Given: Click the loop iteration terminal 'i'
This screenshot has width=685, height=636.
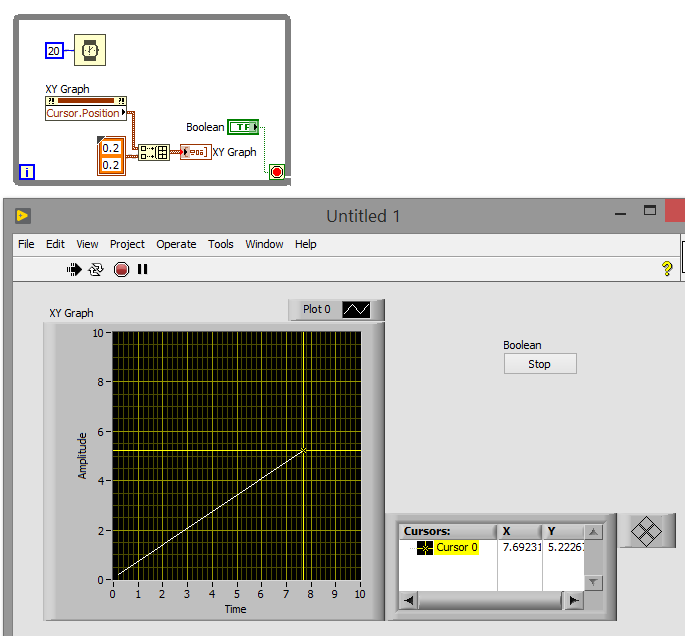Looking at the screenshot, I should click(x=27, y=172).
